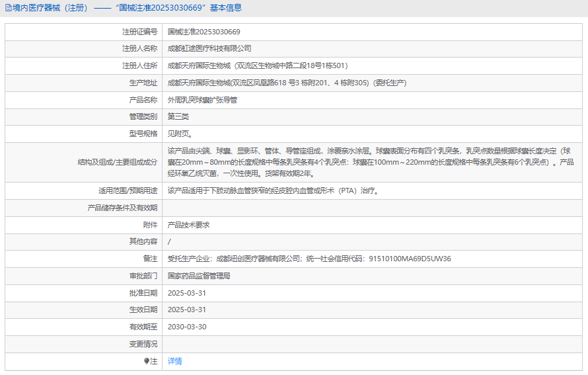
Task: Click registration number 国械注准20253030669 in table
Action: [203, 32]
